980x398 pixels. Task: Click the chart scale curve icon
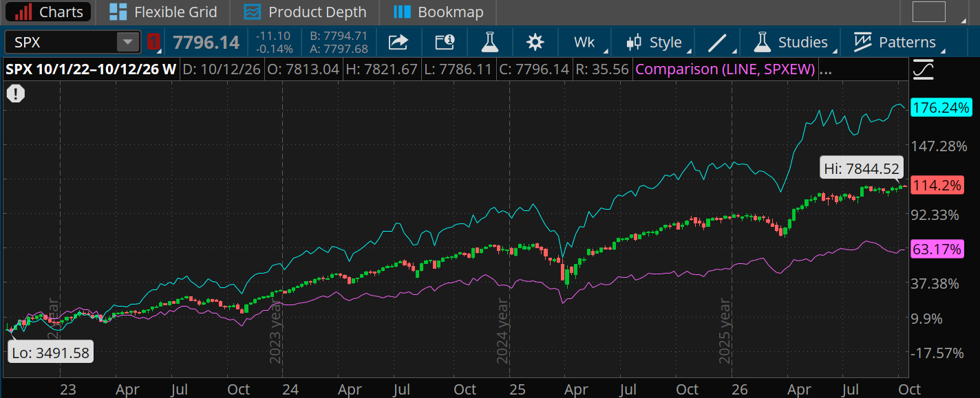click(x=923, y=69)
